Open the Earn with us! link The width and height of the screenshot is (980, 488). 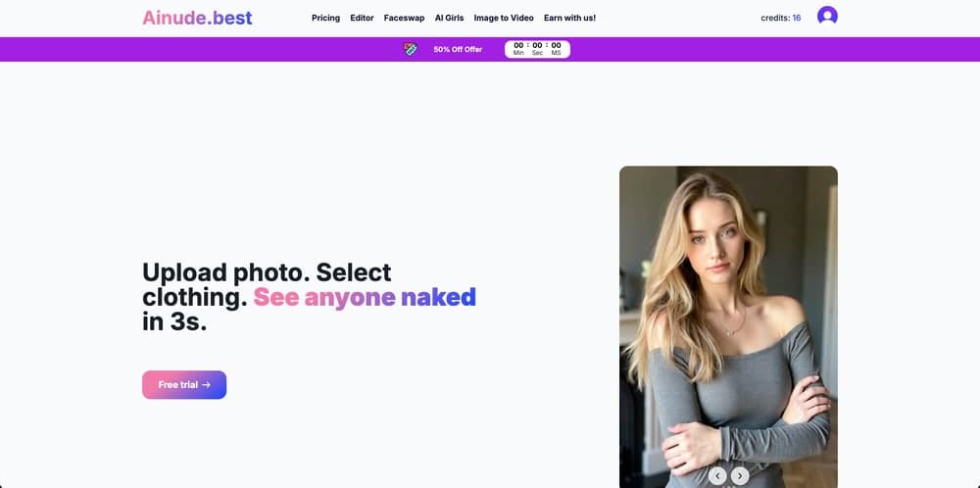(x=569, y=18)
